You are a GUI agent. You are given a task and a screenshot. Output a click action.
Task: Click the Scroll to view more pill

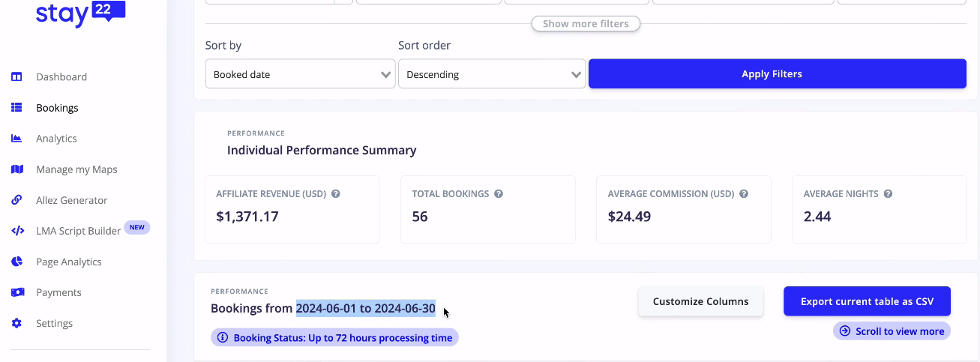coord(892,331)
